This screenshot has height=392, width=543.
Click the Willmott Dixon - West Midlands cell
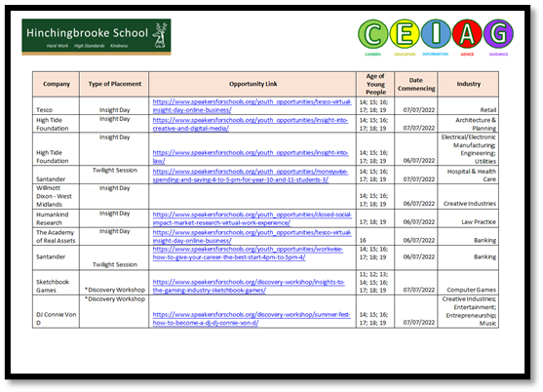click(57, 196)
